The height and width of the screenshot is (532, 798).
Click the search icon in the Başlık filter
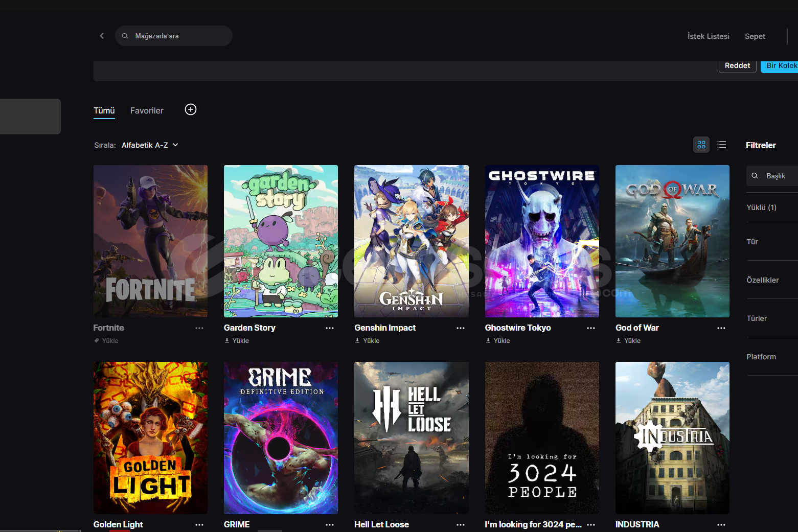click(755, 176)
